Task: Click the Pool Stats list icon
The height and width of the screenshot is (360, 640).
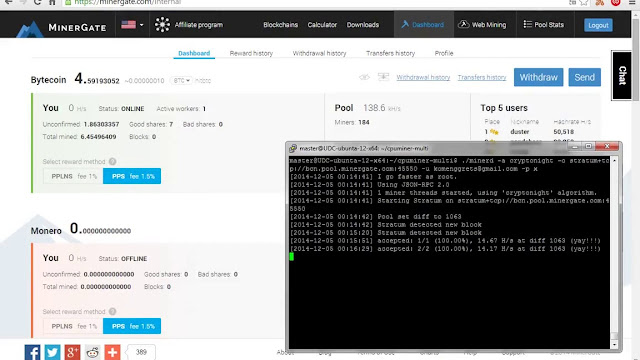Action: point(527,24)
